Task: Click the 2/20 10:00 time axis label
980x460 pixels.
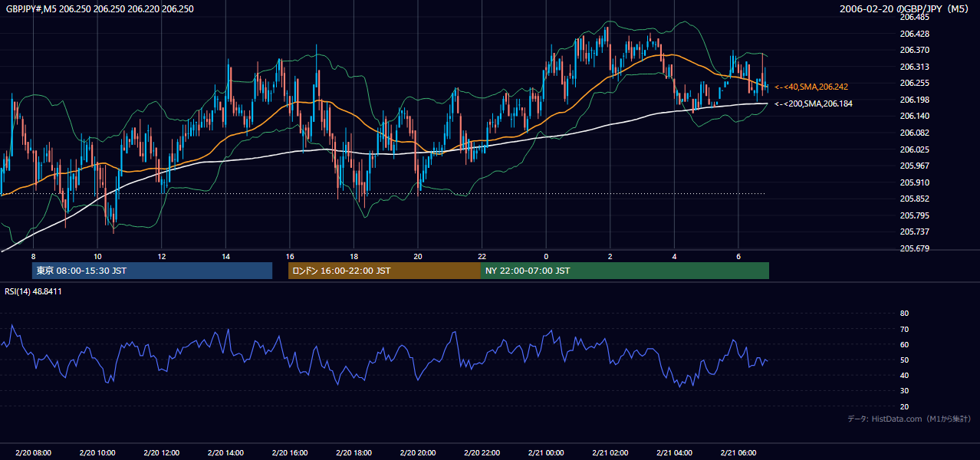Action: 97,453
